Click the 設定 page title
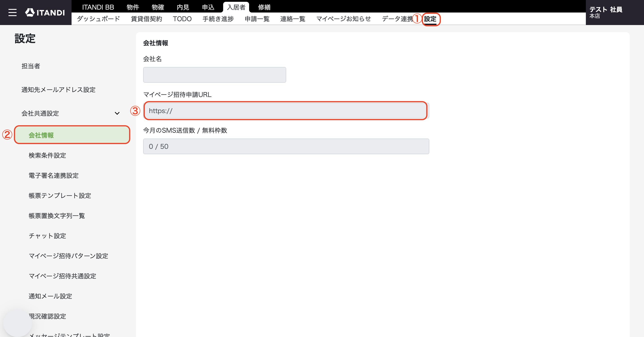The image size is (644, 337). click(x=25, y=38)
